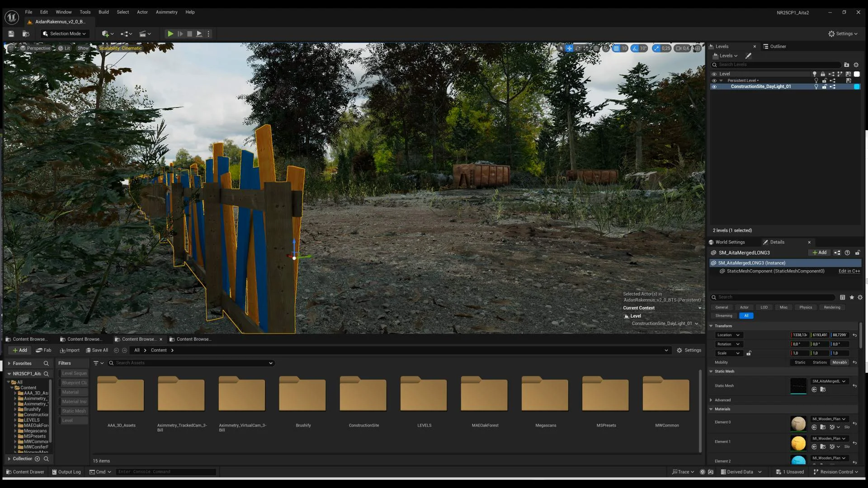Open viewport layout maximize icon
The image size is (868, 488).
click(x=698, y=48)
